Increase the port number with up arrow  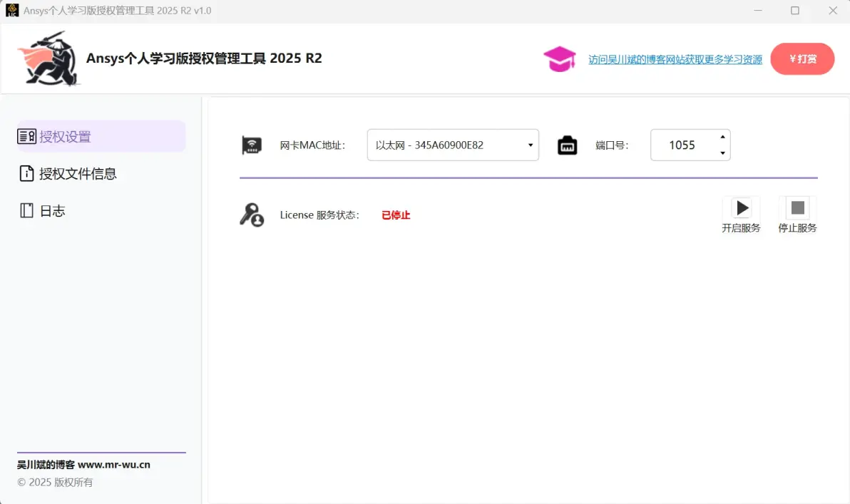point(722,137)
